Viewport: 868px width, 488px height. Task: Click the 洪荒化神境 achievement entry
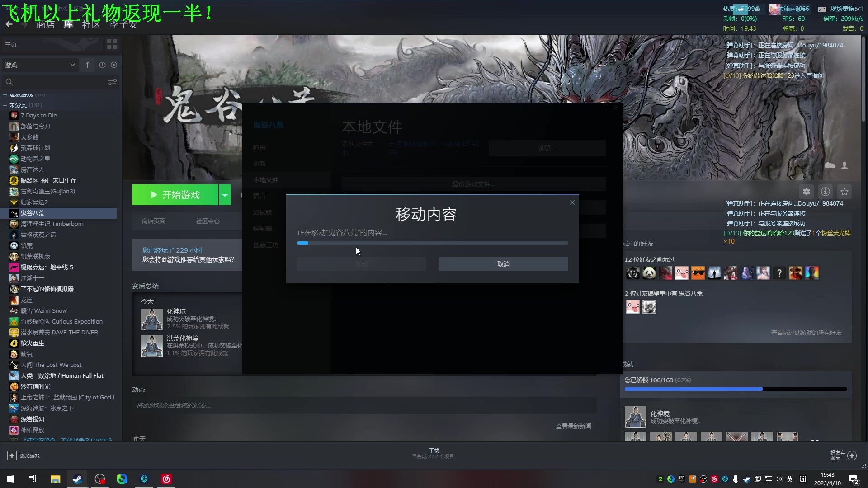pyautogui.click(x=191, y=346)
